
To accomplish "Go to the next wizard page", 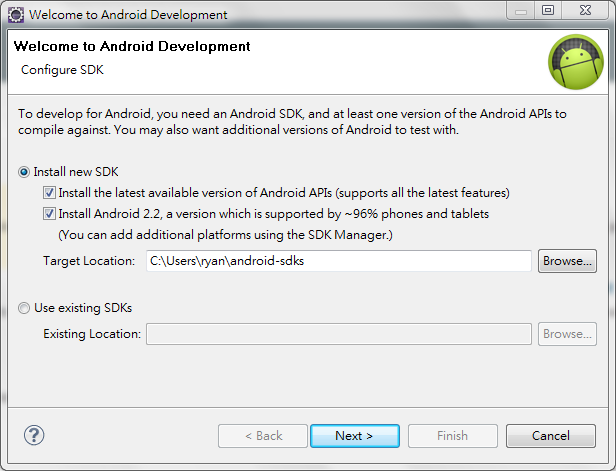I will pos(355,436).
